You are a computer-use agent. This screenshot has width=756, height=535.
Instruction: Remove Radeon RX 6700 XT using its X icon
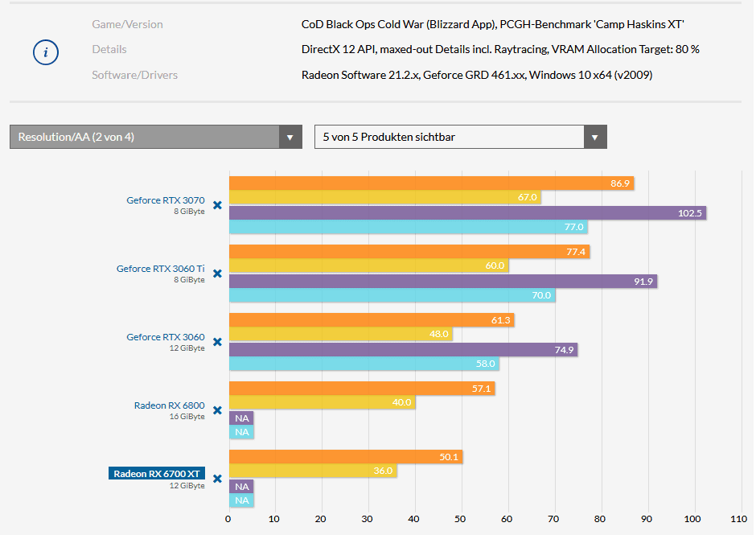click(217, 479)
